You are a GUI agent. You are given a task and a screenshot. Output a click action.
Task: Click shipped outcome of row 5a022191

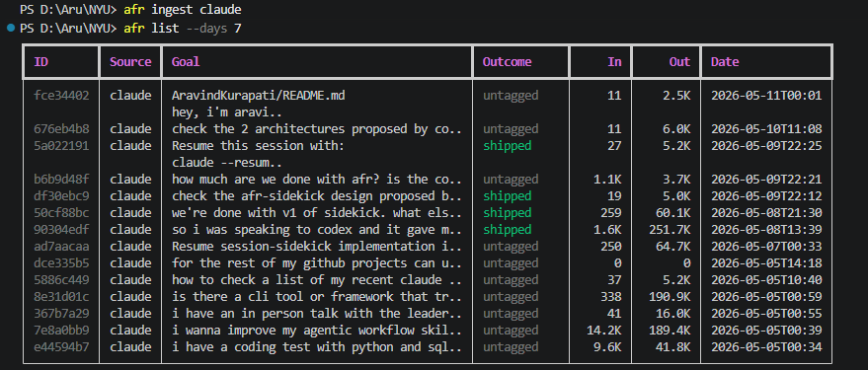(x=507, y=145)
